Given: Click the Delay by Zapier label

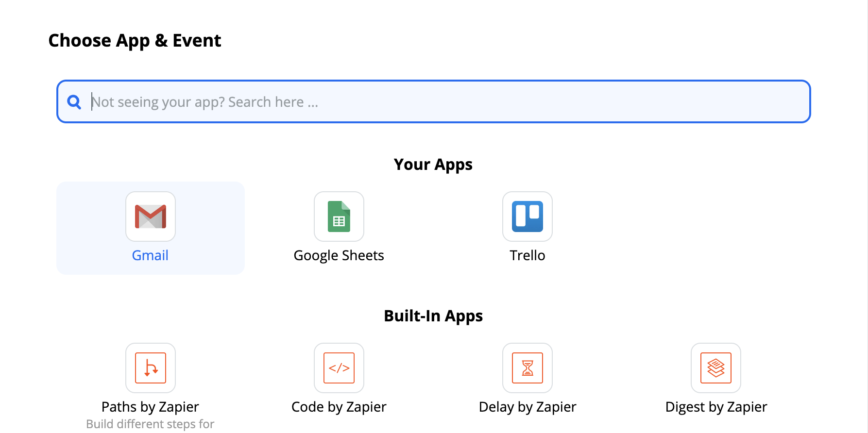Looking at the screenshot, I should pos(527,407).
